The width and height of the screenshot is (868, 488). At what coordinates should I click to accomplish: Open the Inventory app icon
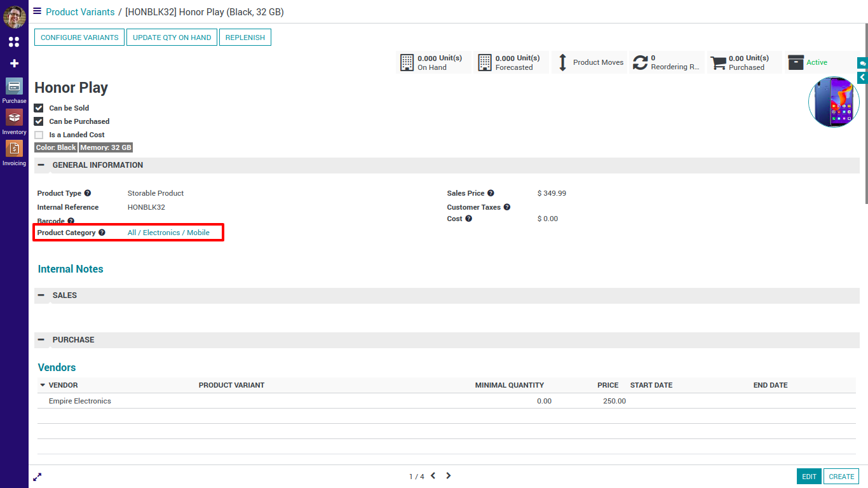pos(14,118)
